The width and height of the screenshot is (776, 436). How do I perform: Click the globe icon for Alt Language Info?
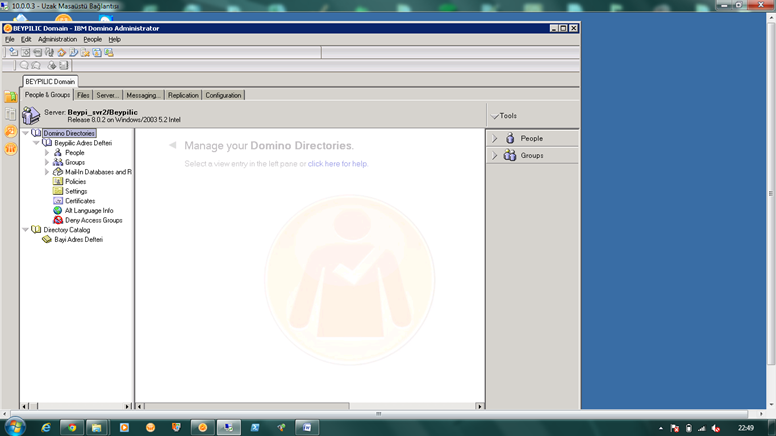58,210
